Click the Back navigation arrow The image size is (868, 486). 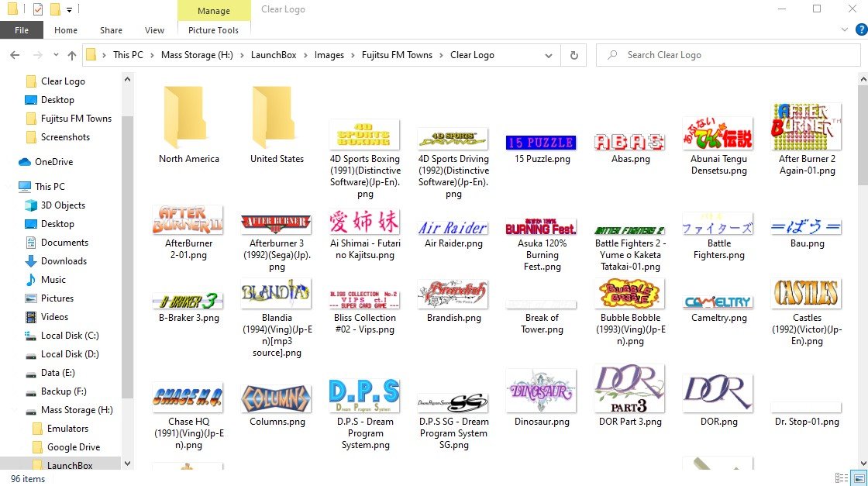point(15,55)
